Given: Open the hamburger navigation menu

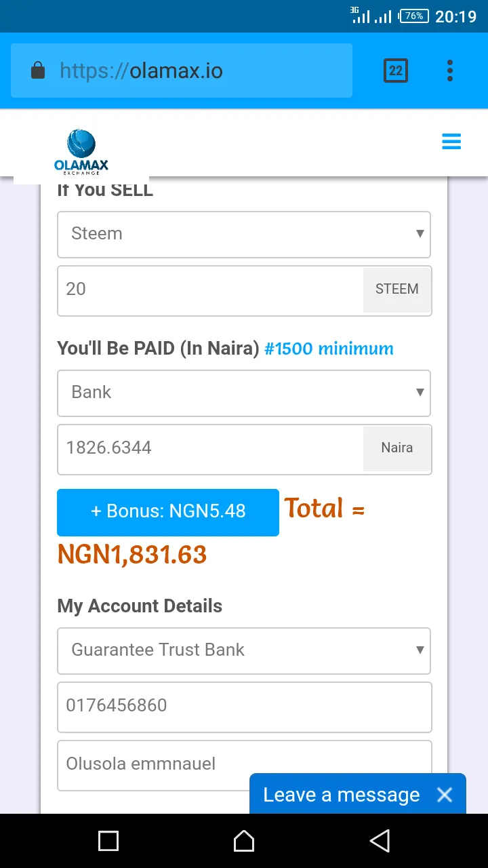Looking at the screenshot, I should click(451, 141).
